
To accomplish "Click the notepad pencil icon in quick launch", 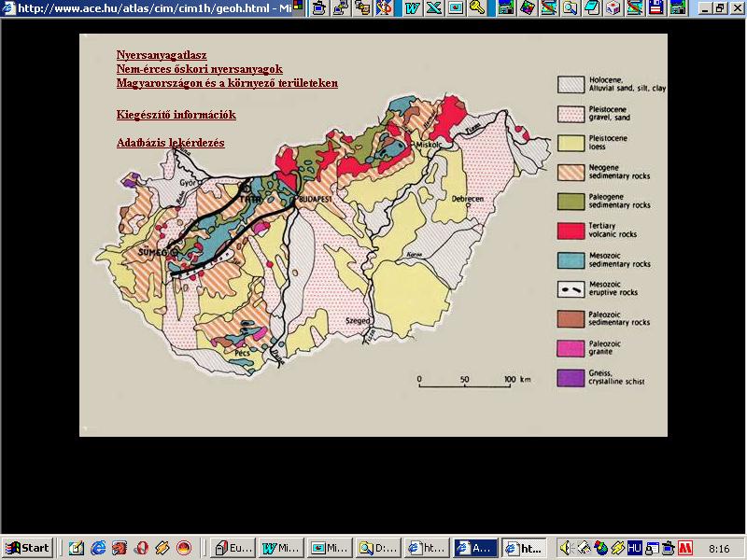I will tap(77, 548).
